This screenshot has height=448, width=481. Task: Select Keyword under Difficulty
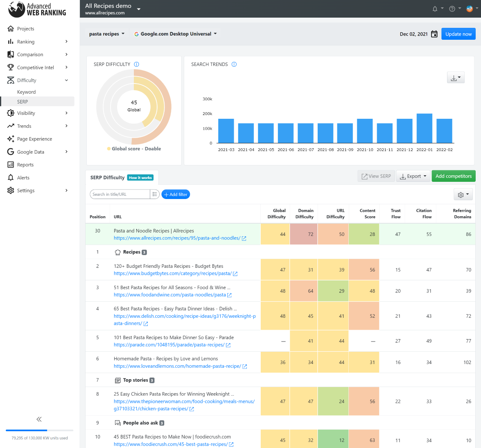click(x=26, y=92)
